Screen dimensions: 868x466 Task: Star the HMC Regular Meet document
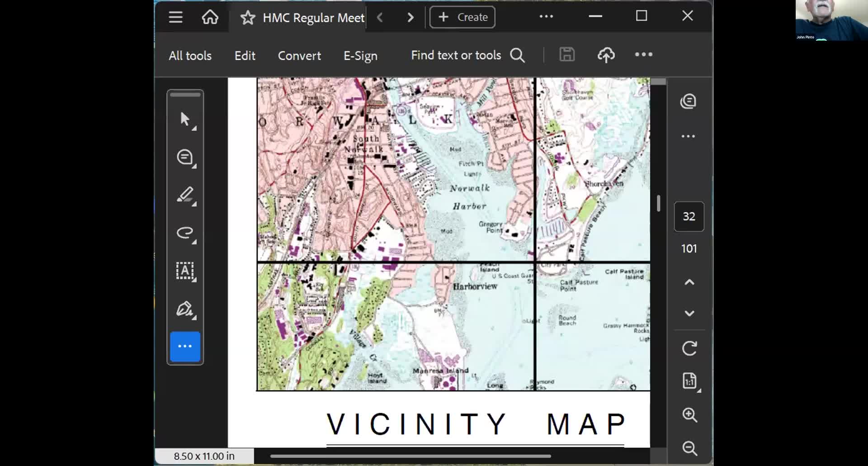click(247, 18)
